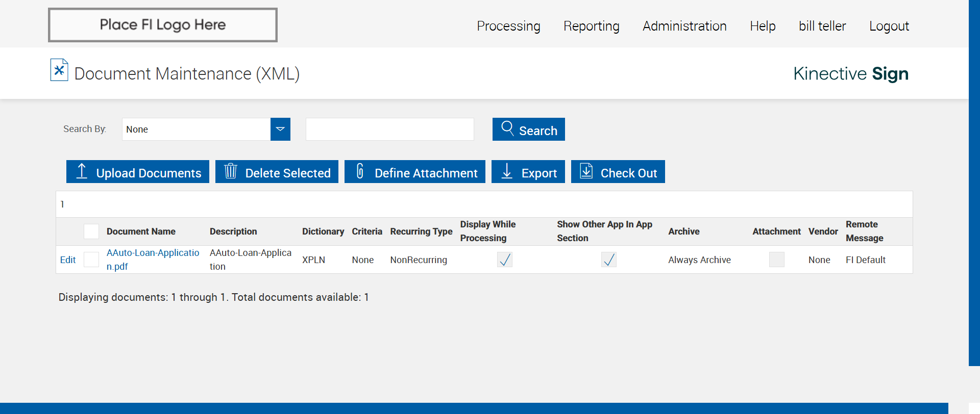
Task: Open the Processing menu
Action: coord(508,26)
